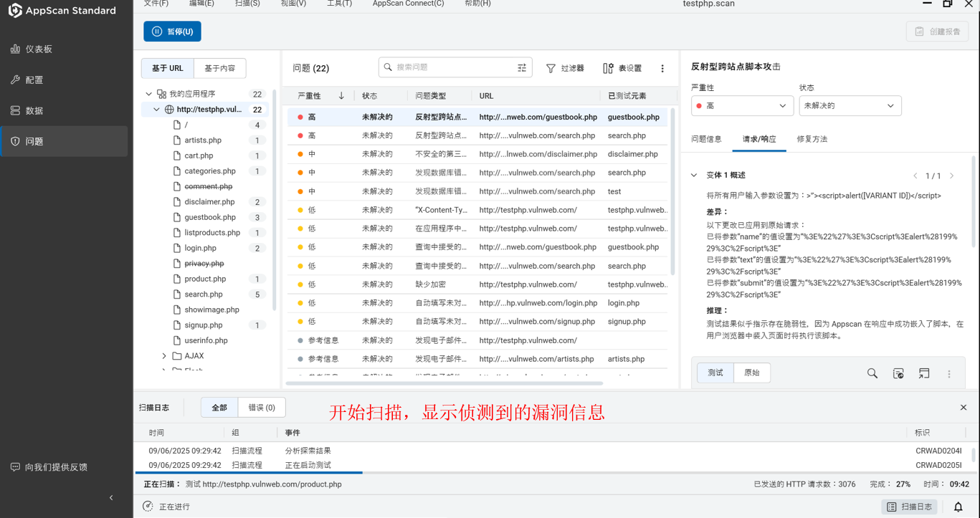Go to previous variant with left arrow
The height and width of the screenshot is (518, 980).
(915, 176)
